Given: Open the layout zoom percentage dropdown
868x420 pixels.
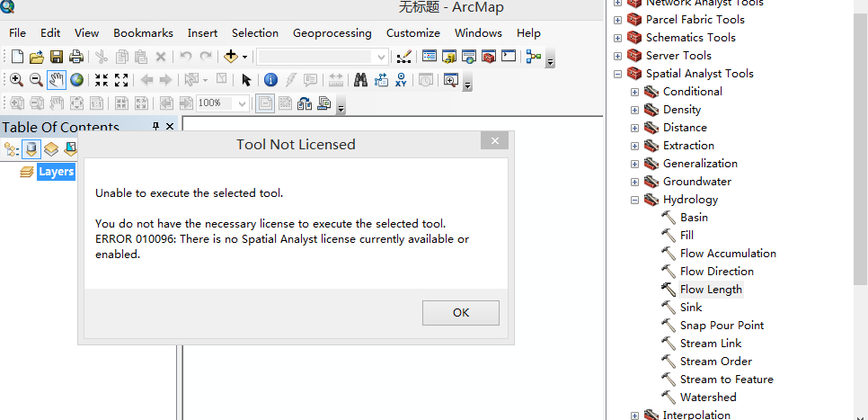Looking at the screenshot, I should click(242, 103).
